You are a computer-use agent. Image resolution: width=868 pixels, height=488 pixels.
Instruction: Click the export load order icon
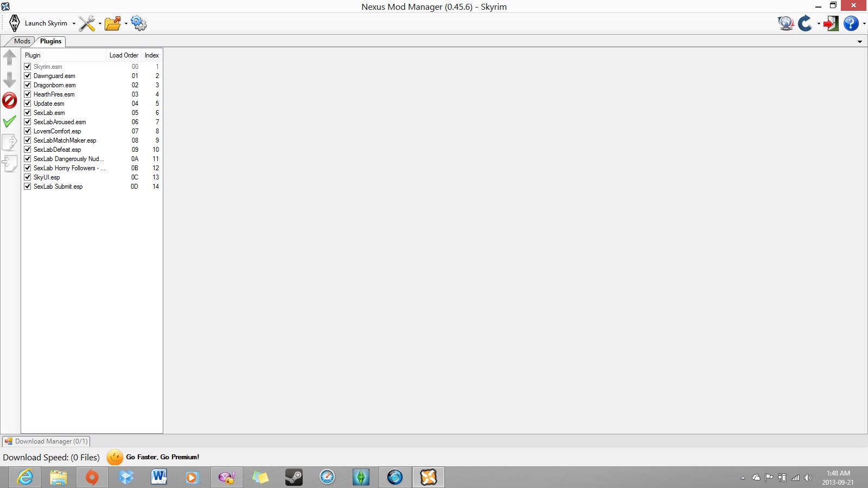(x=10, y=142)
